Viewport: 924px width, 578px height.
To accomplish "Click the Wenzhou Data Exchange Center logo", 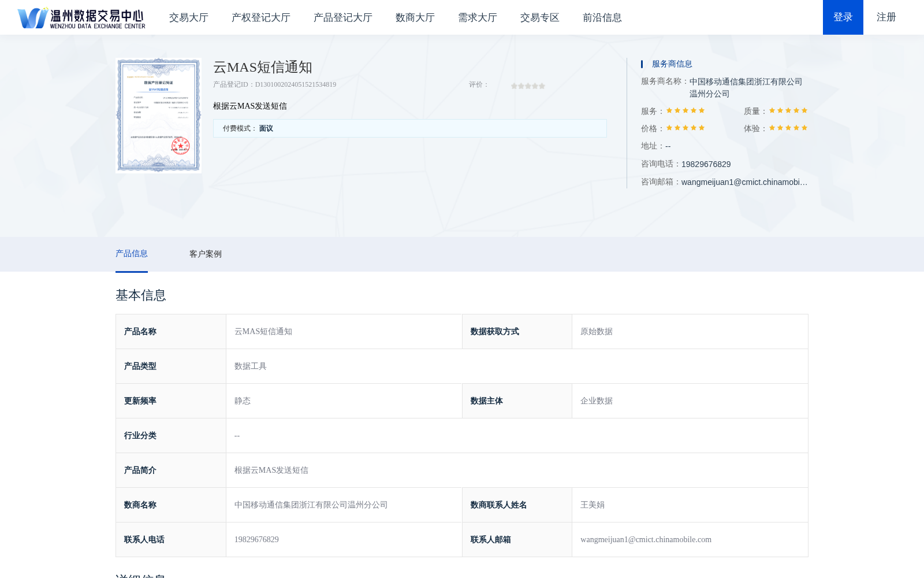I will point(81,17).
